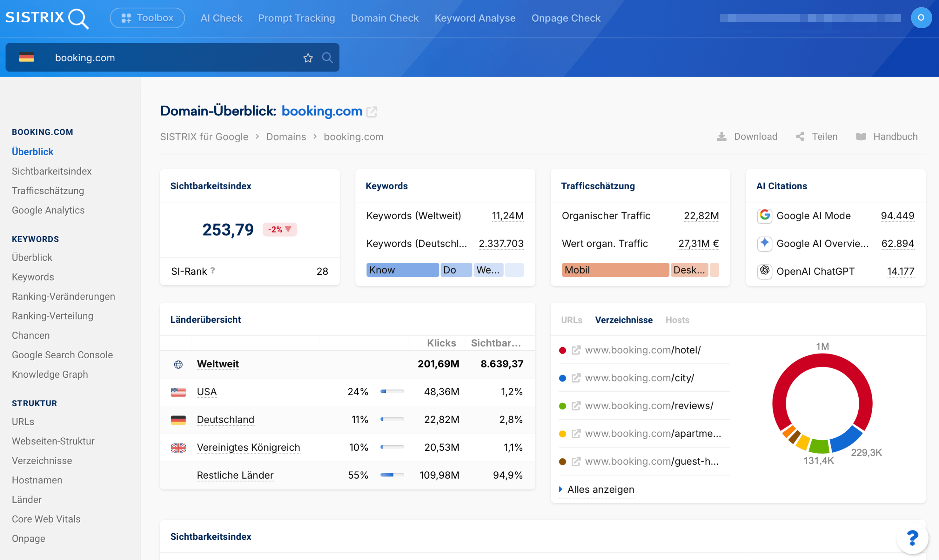939x560 pixels.
Task: Click the Weltweit globe icon
Action: [178, 364]
